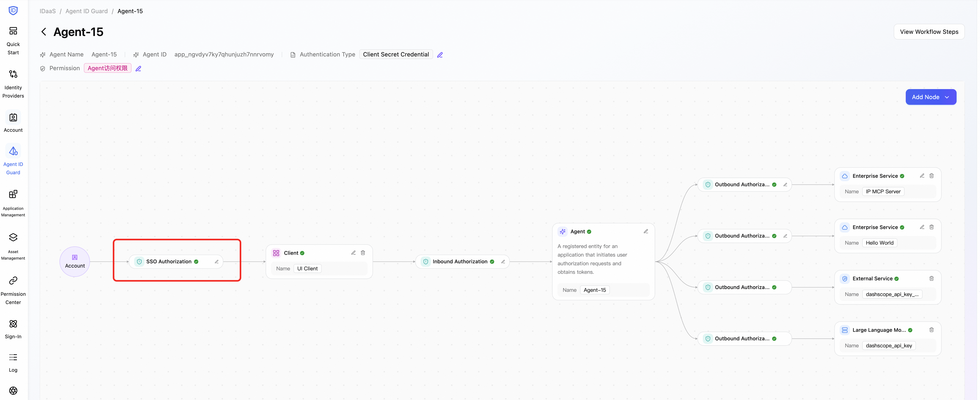Open Application Management in the sidebar

tap(13, 203)
